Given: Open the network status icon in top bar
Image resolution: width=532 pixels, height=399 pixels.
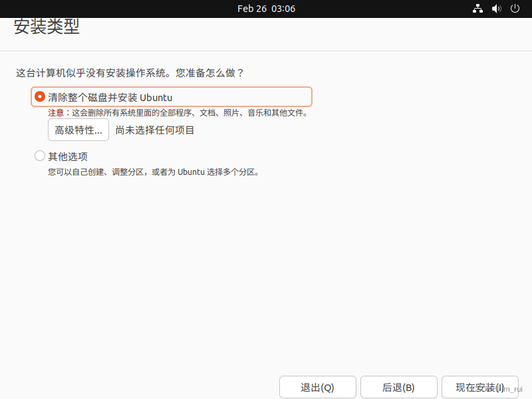Looking at the screenshot, I should pos(477,9).
